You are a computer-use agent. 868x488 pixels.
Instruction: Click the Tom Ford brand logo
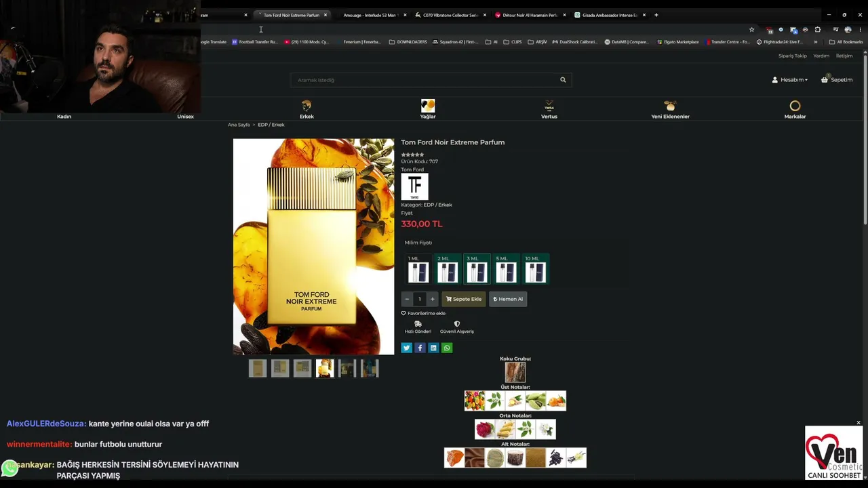[414, 186]
